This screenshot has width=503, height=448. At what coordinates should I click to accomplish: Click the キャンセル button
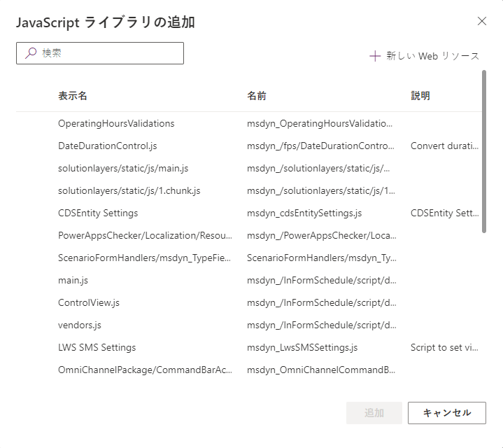click(446, 413)
